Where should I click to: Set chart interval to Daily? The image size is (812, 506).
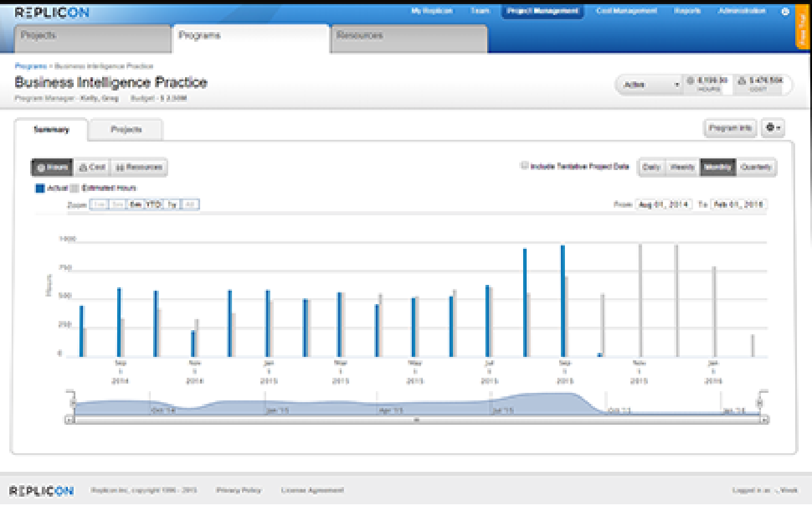(651, 167)
